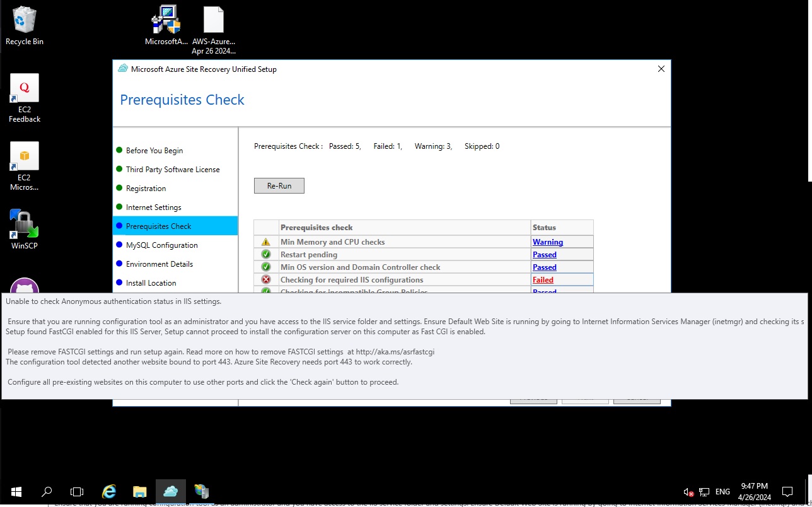Viewport: 812px width, 507px height.
Task: Open the EC2 Microsoft shortcut icon
Action: pyautogui.click(x=25, y=164)
